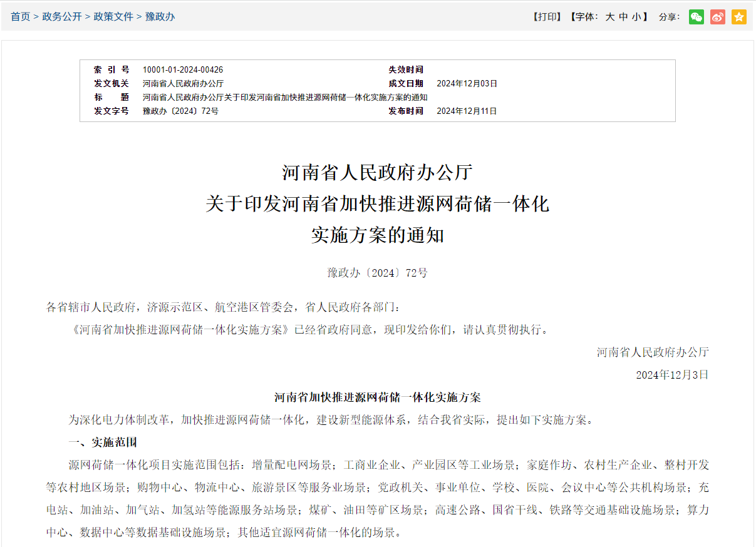This screenshot has width=756, height=547.
Task: Print the document using 打印
Action: 547,17
